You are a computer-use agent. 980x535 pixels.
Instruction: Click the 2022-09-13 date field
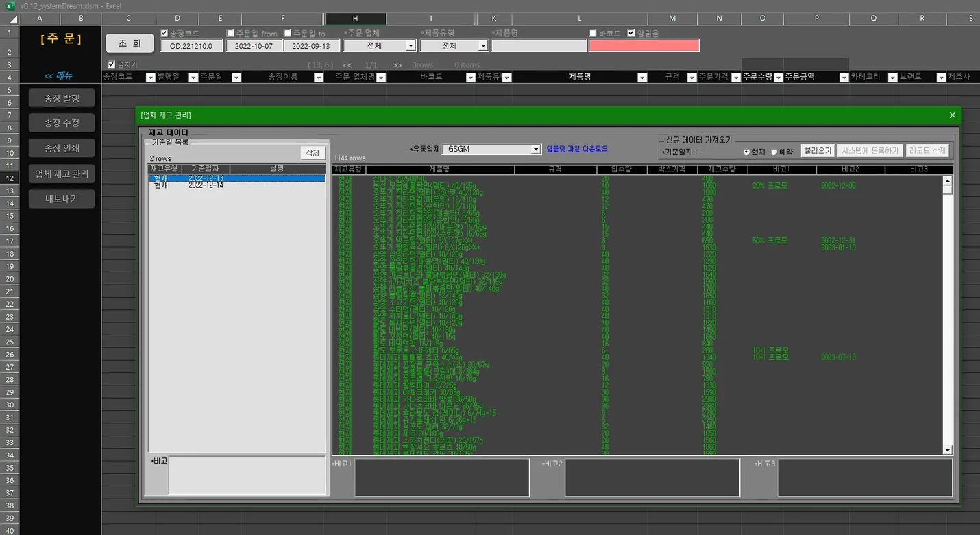click(311, 46)
